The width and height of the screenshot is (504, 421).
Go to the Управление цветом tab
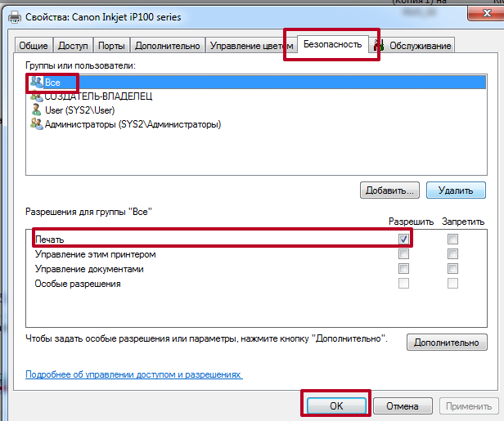tap(251, 46)
